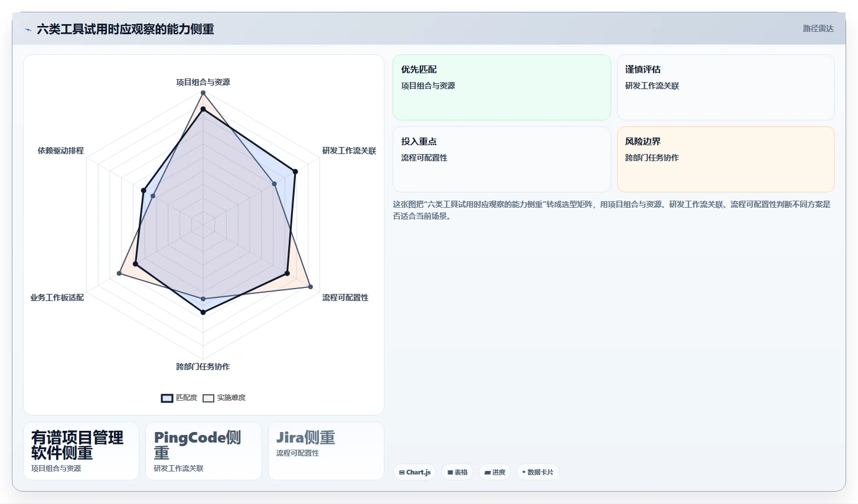Click the 业务工作板适配 radar axis label

coord(57,297)
